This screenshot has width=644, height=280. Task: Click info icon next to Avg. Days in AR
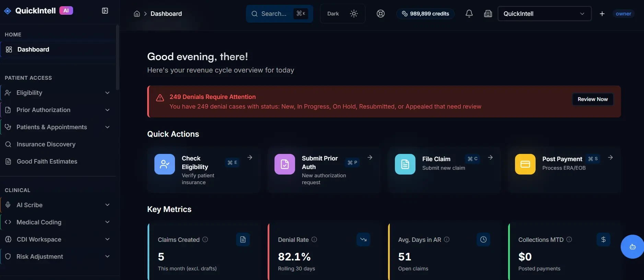click(447, 239)
